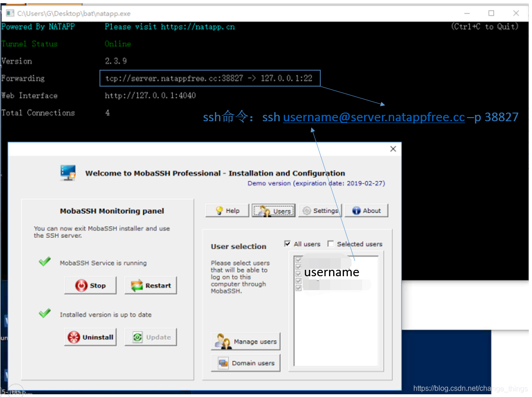Click 'MobaSSH Service is running' status text
The height and width of the screenshot is (397, 532).
click(103, 263)
